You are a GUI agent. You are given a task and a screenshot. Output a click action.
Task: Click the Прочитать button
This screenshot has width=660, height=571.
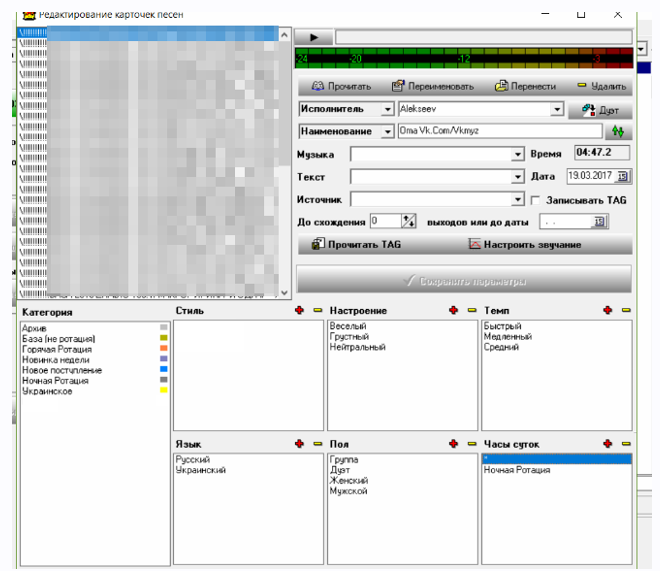click(x=341, y=86)
